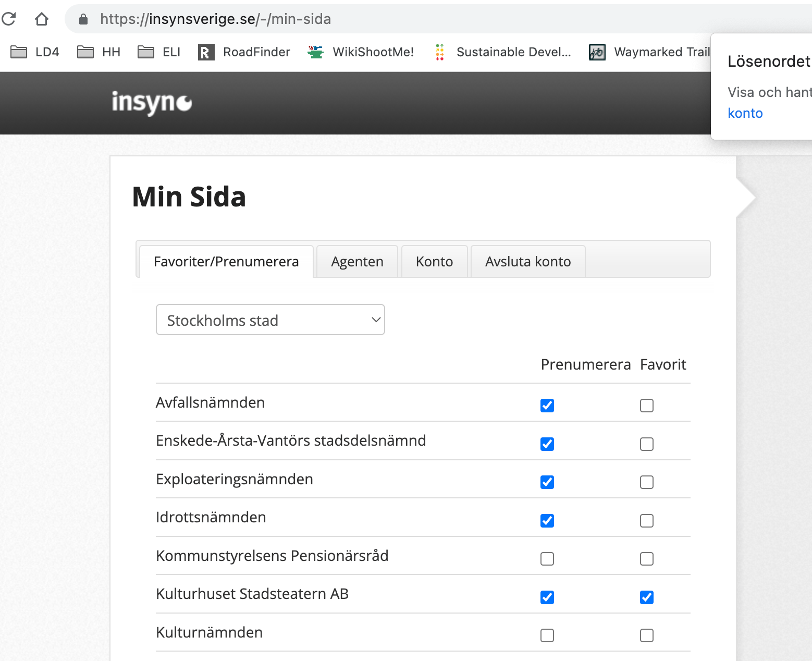Viewport: 812px width, 661px height.
Task: Switch to the Konto tab
Action: click(x=434, y=262)
